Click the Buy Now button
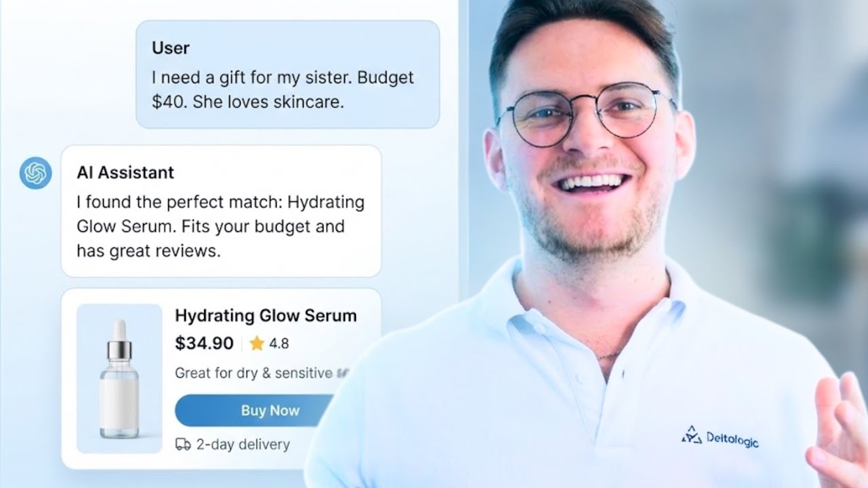 (256, 410)
